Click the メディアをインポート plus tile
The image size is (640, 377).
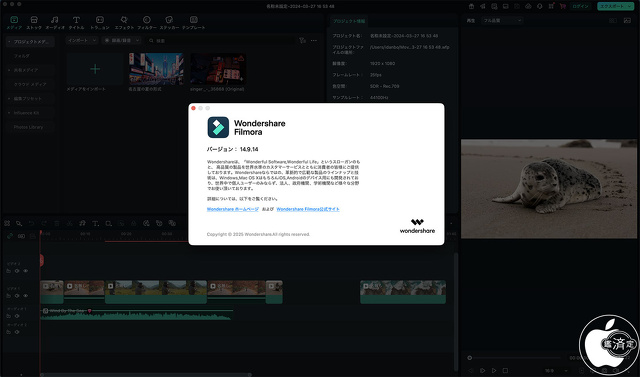coord(95,69)
